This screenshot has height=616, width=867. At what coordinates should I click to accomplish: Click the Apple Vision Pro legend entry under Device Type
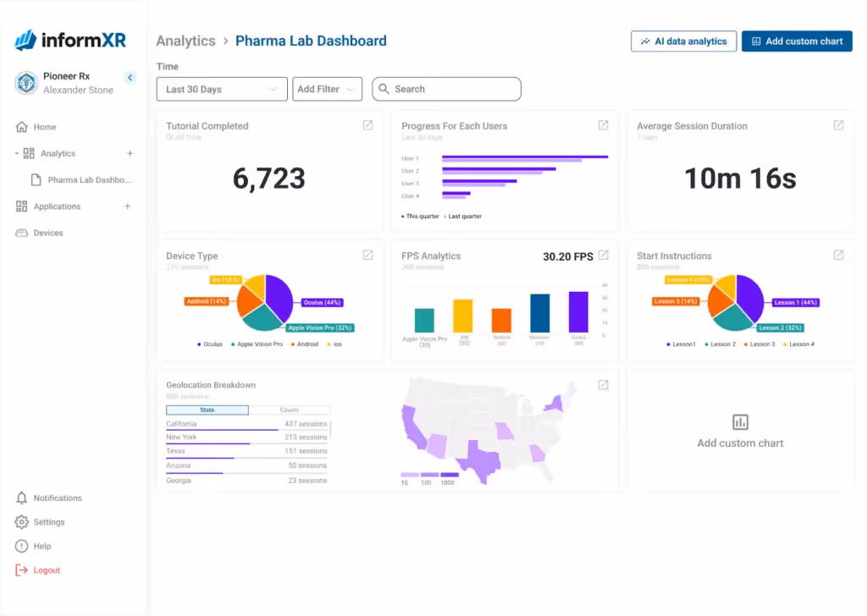[x=257, y=344]
